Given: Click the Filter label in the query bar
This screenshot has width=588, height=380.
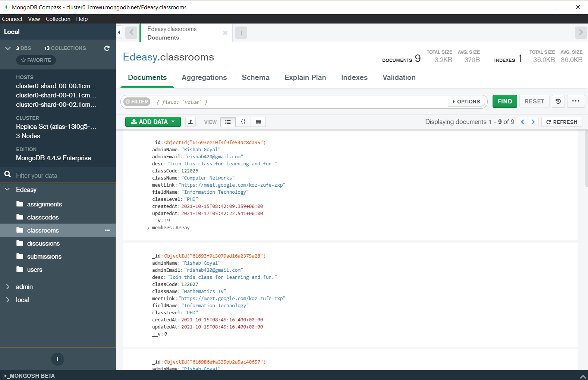Looking at the screenshot, I should coord(137,102).
